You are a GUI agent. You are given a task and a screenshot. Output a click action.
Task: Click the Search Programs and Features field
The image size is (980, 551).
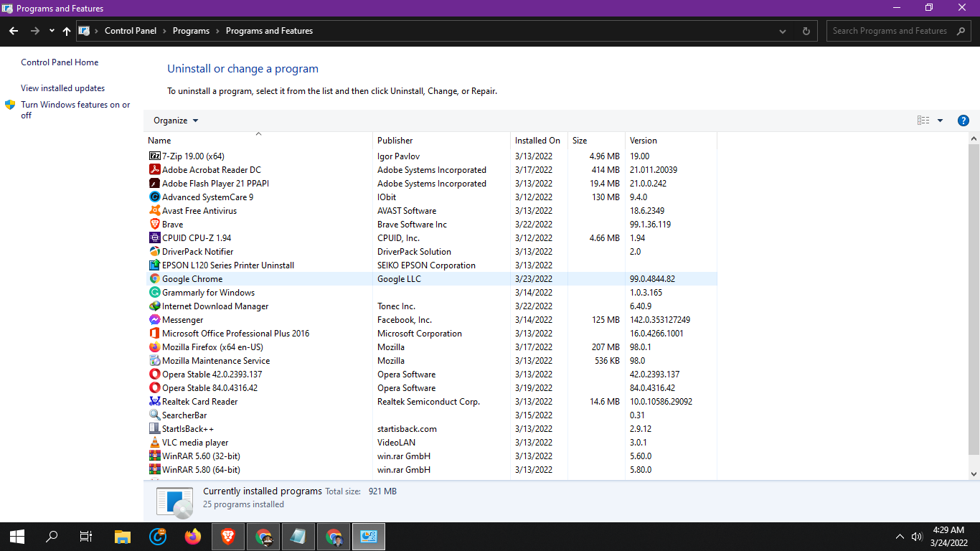[x=899, y=31]
